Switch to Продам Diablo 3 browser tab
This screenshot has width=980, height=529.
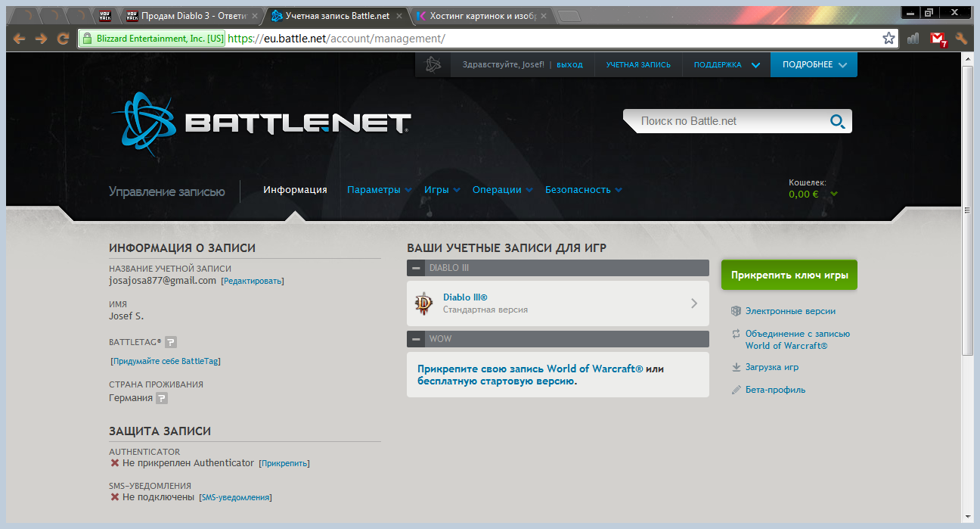click(x=192, y=16)
